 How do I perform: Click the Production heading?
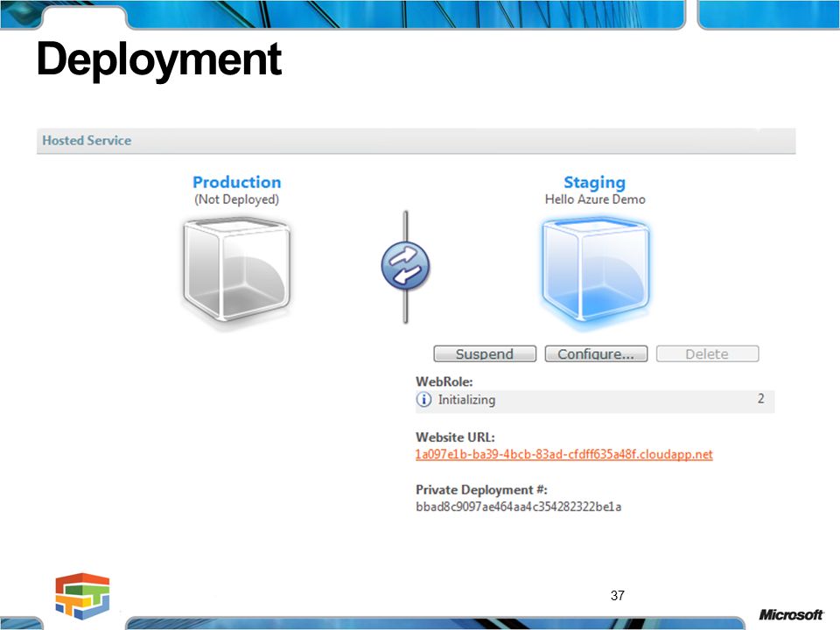[x=237, y=182]
